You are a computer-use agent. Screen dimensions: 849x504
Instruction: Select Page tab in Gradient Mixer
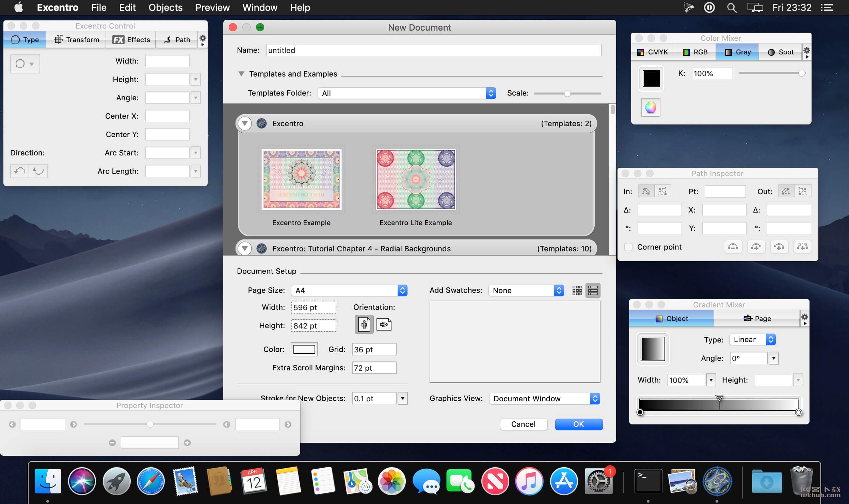pyautogui.click(x=757, y=319)
